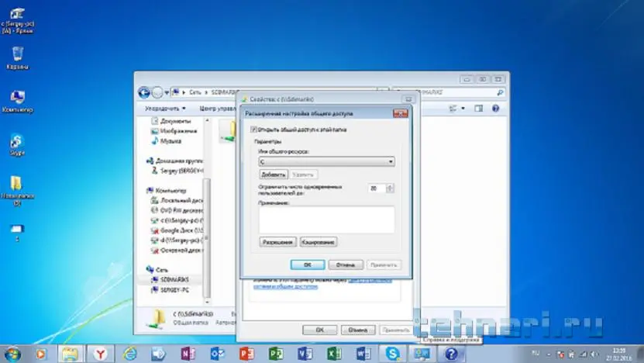Click OK in the Свойства window
The image size is (644, 363).
pos(320,330)
